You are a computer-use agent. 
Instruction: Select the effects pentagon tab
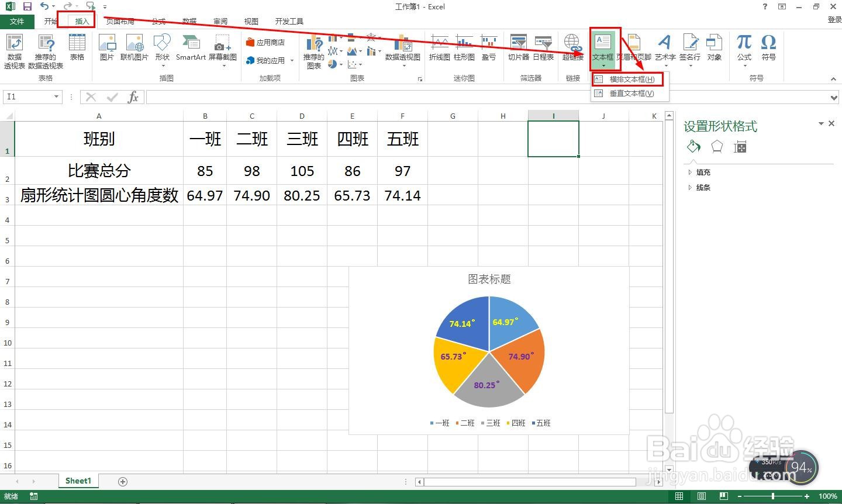point(717,147)
